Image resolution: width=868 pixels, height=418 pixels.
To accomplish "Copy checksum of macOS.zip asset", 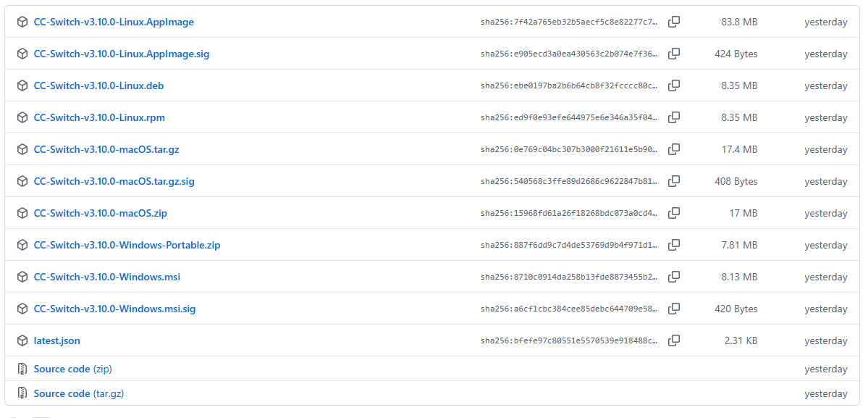I will point(673,213).
